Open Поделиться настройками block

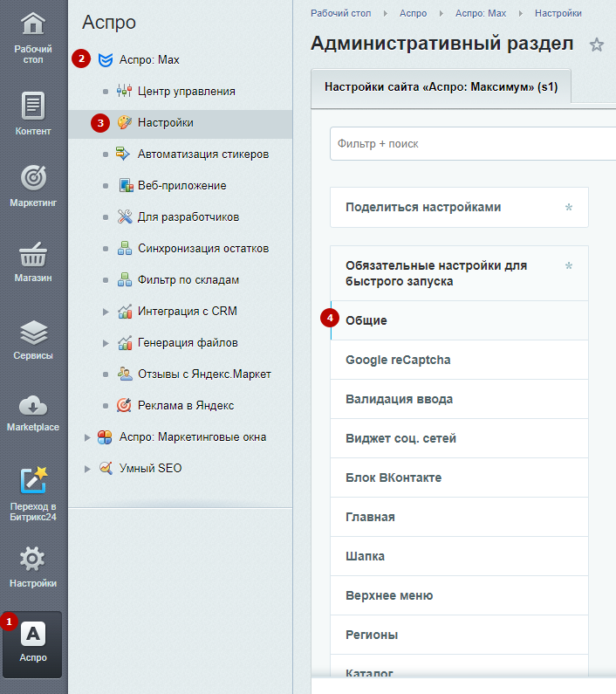coord(459,207)
